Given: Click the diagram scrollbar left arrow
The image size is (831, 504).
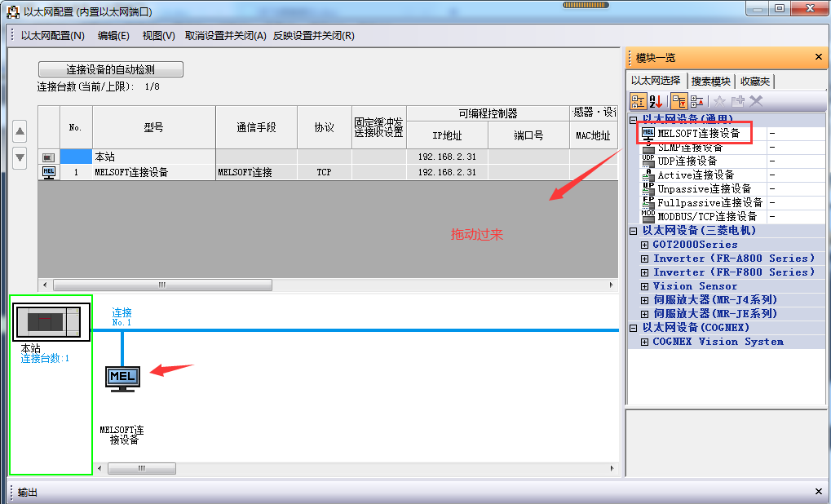Looking at the screenshot, I should (99, 468).
